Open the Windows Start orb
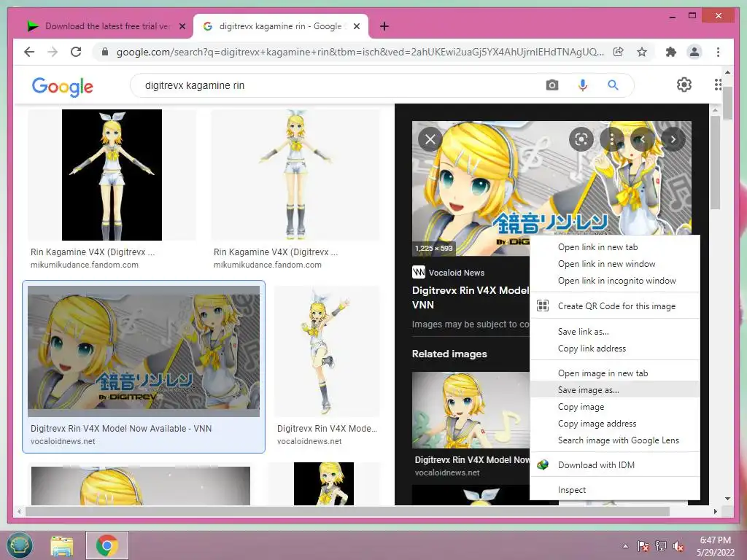 coord(20,545)
